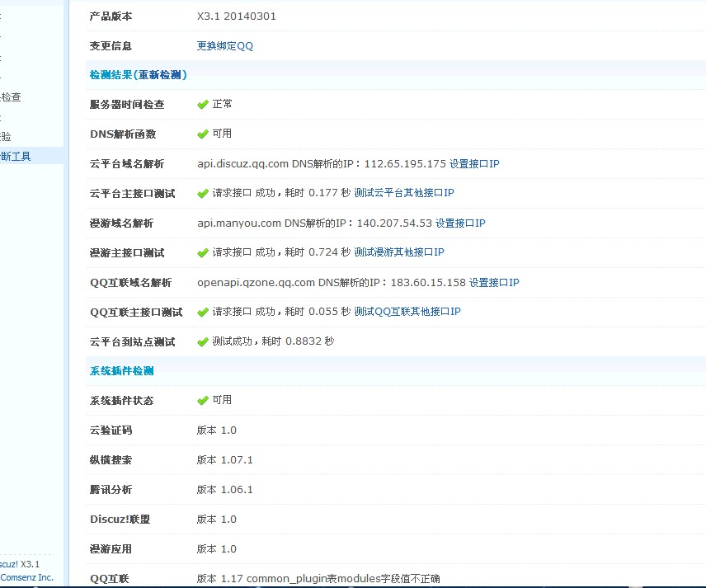The image size is (706, 588).
Task: Open the Comsenz Inc. footer link
Action: (26, 577)
